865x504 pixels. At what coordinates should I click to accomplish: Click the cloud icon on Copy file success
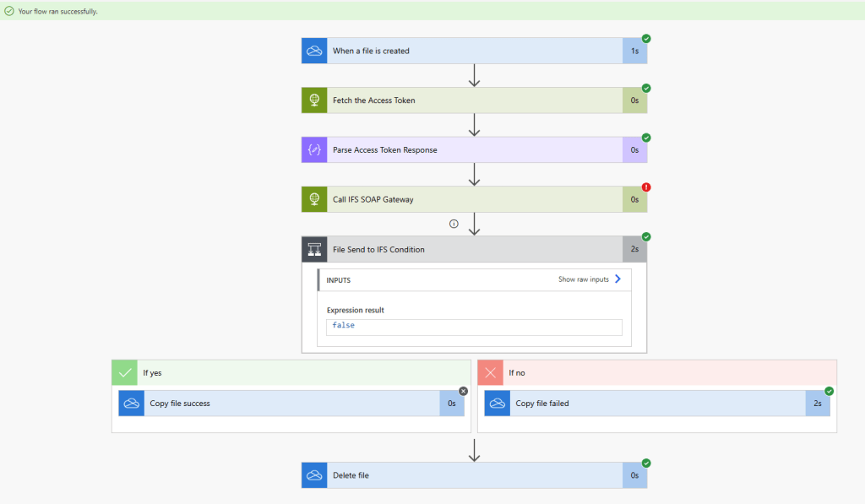coord(131,404)
